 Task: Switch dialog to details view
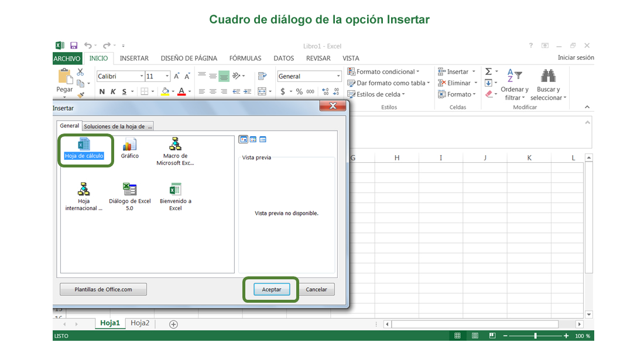(x=263, y=139)
